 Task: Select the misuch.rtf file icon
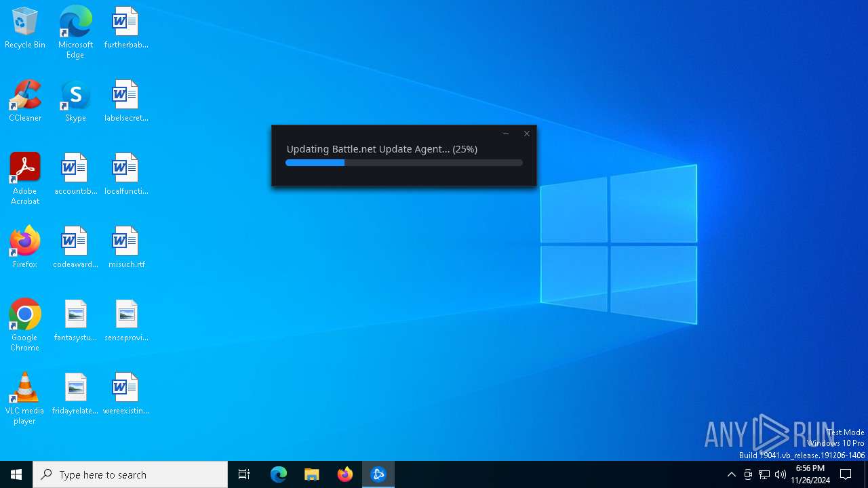pyautogui.click(x=126, y=248)
